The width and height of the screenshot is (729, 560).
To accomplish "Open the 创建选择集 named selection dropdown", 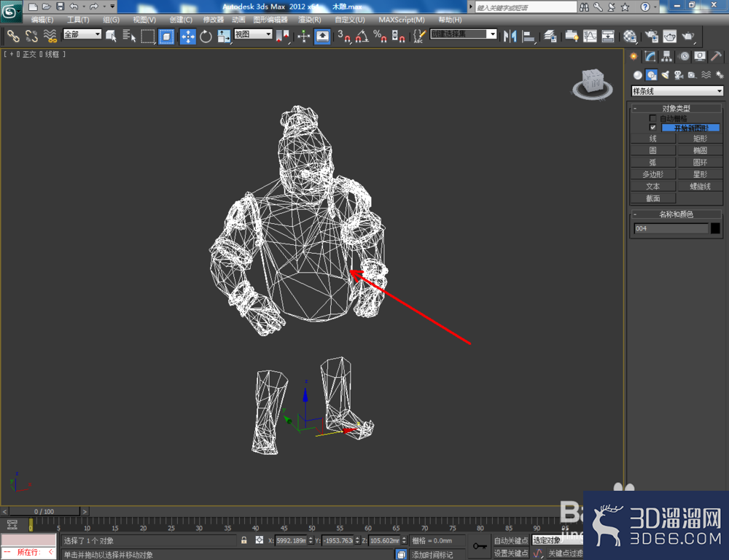I will click(x=464, y=34).
